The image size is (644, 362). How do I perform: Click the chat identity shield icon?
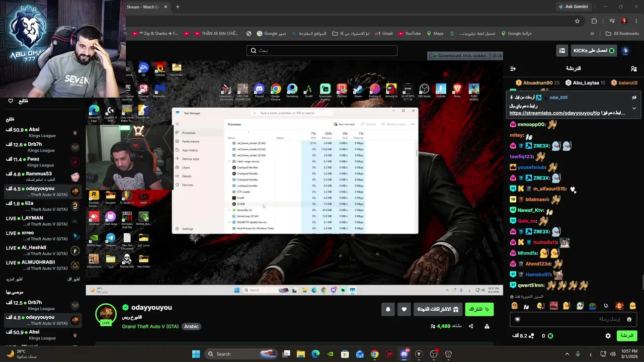(x=517, y=319)
